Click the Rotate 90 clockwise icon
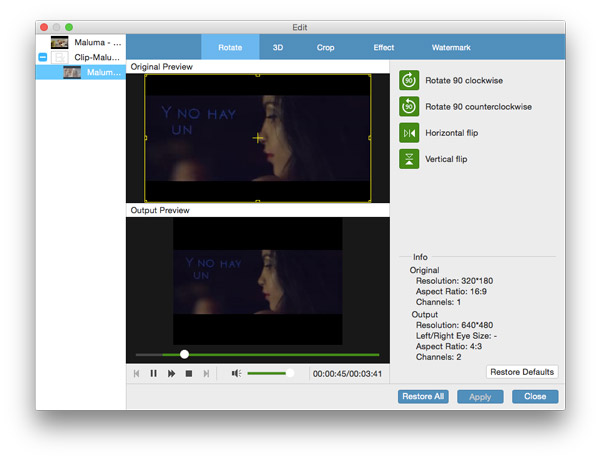This screenshot has width=600, height=460. tap(409, 80)
